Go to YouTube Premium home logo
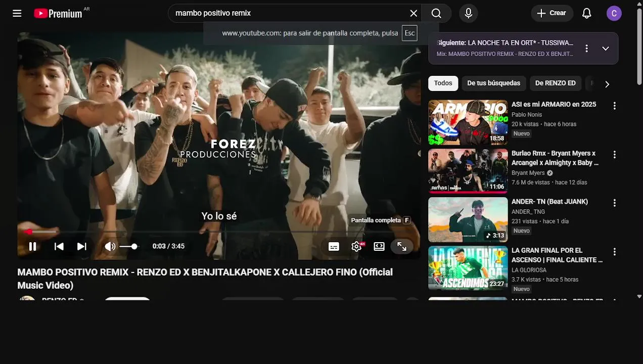 tap(58, 13)
